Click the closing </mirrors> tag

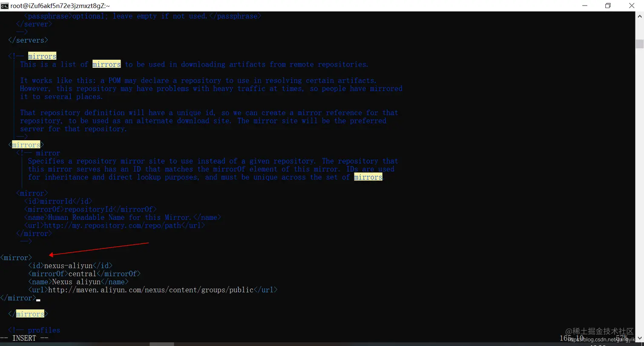tap(28, 314)
